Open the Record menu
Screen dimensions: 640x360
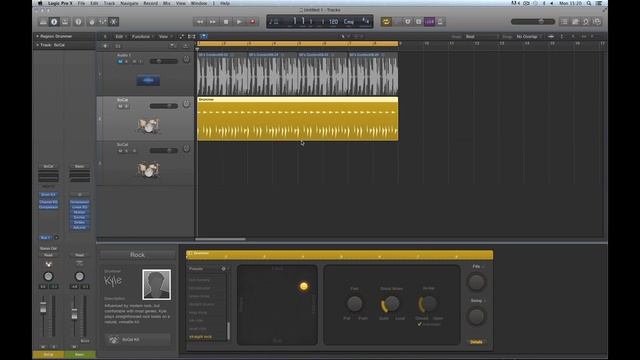[x=150, y=3]
